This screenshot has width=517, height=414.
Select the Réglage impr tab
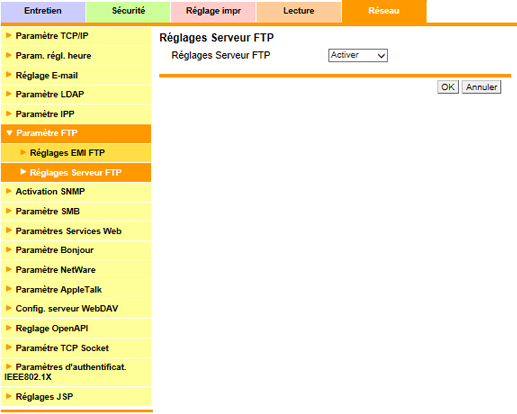pos(213,11)
